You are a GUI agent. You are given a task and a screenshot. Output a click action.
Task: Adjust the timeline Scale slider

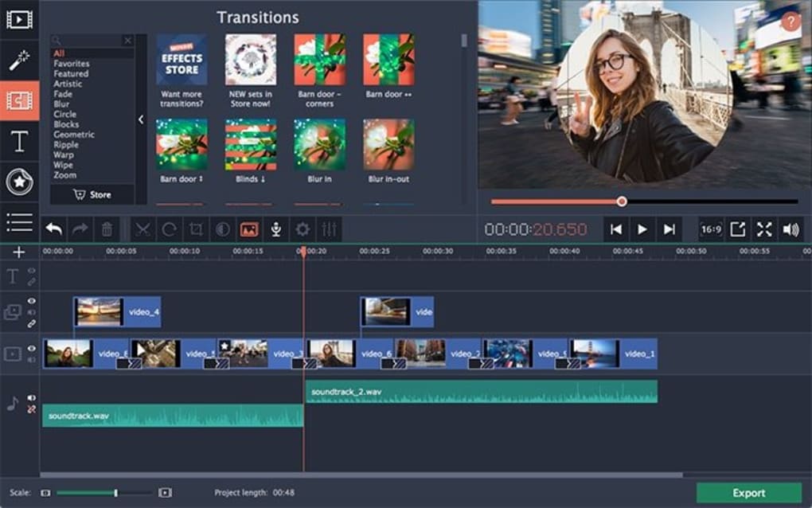pos(118,492)
